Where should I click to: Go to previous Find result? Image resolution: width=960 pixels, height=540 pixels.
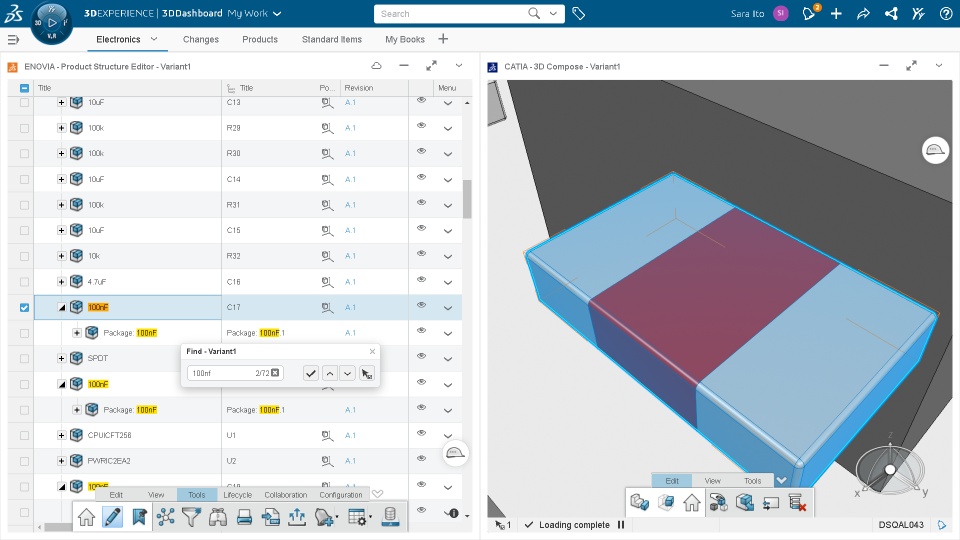coord(330,373)
